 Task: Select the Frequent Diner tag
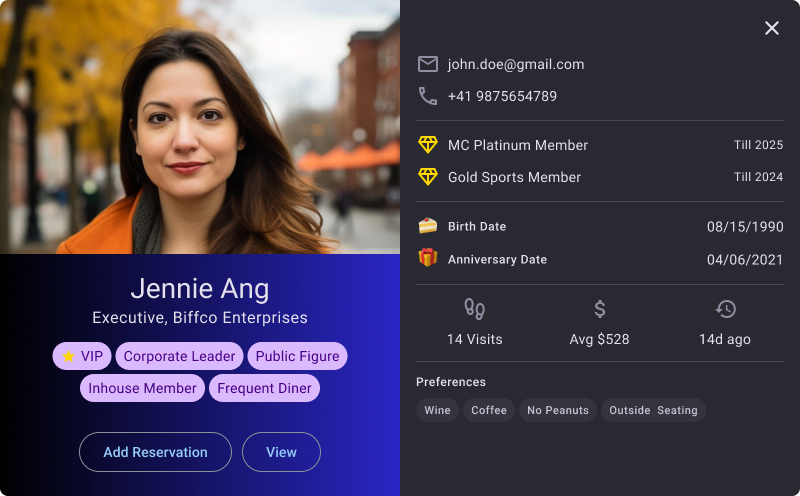point(264,388)
